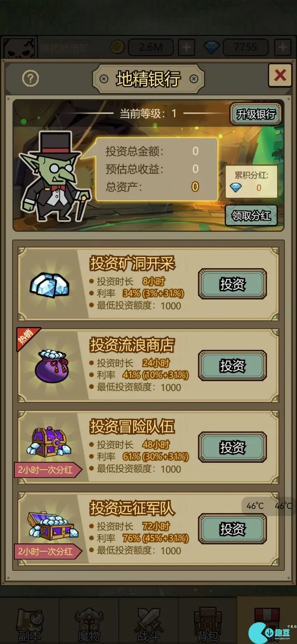Click the purple gem pouch icon
Screen dimensions: 297x644
(50, 366)
